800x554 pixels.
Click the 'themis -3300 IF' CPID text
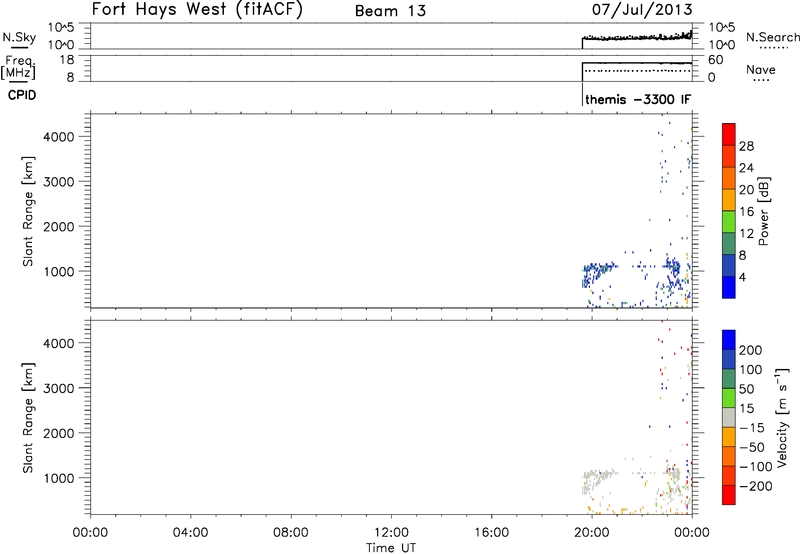[x=638, y=99]
